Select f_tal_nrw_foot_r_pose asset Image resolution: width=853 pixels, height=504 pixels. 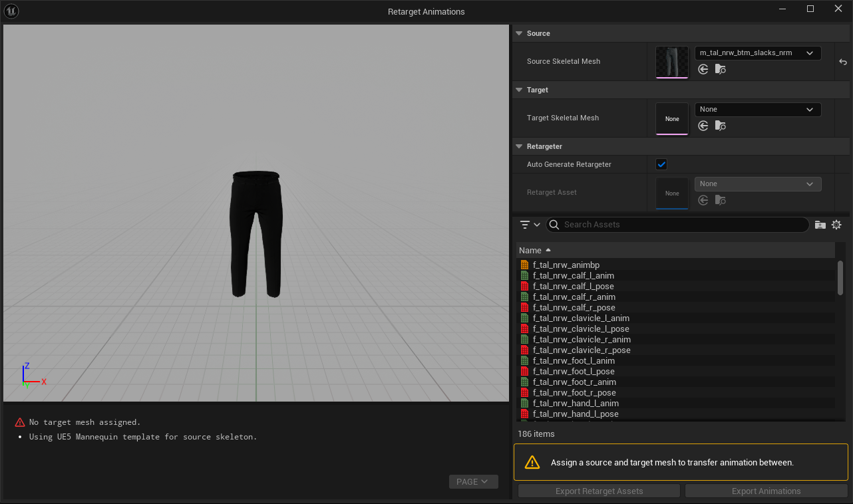[x=675, y=393]
